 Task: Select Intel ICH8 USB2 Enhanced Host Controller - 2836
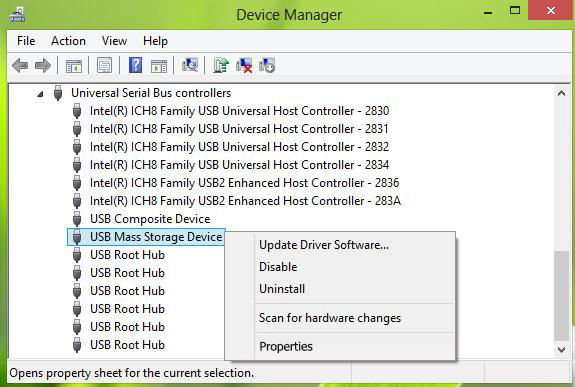[245, 183]
